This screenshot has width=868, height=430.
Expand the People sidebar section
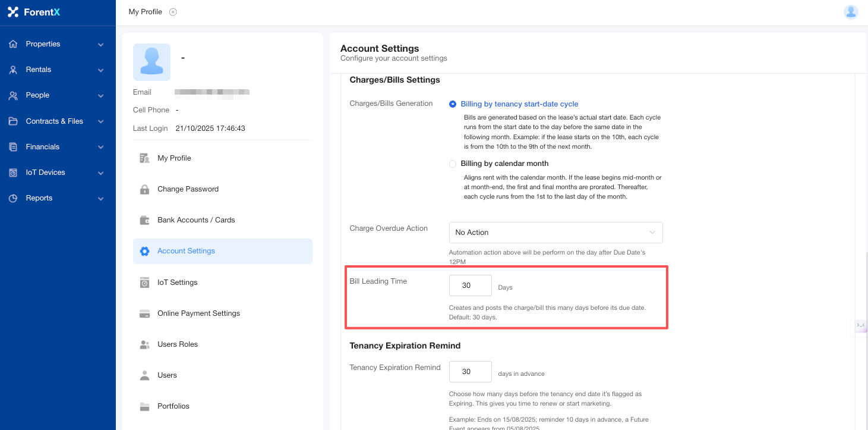pyautogui.click(x=100, y=96)
